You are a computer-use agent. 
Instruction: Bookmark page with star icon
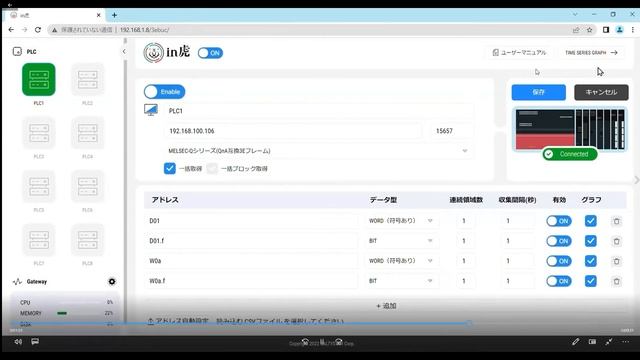(x=589, y=30)
